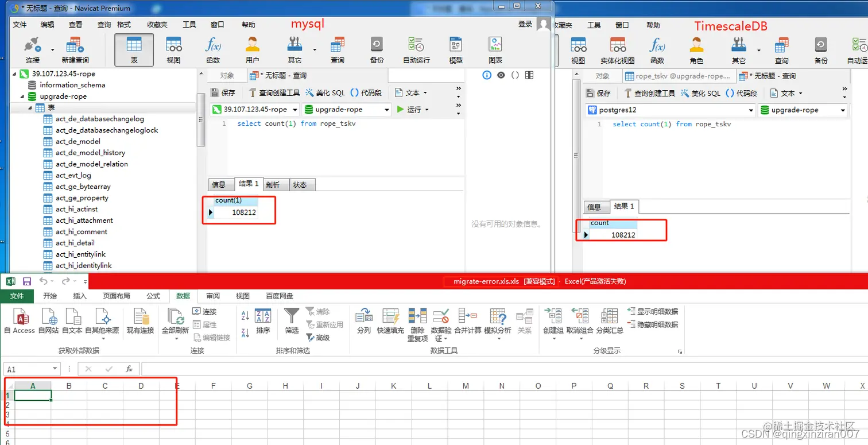Click 代码段 in TimescaleDB query toolbar
This screenshot has height=445, width=868.
741,93
